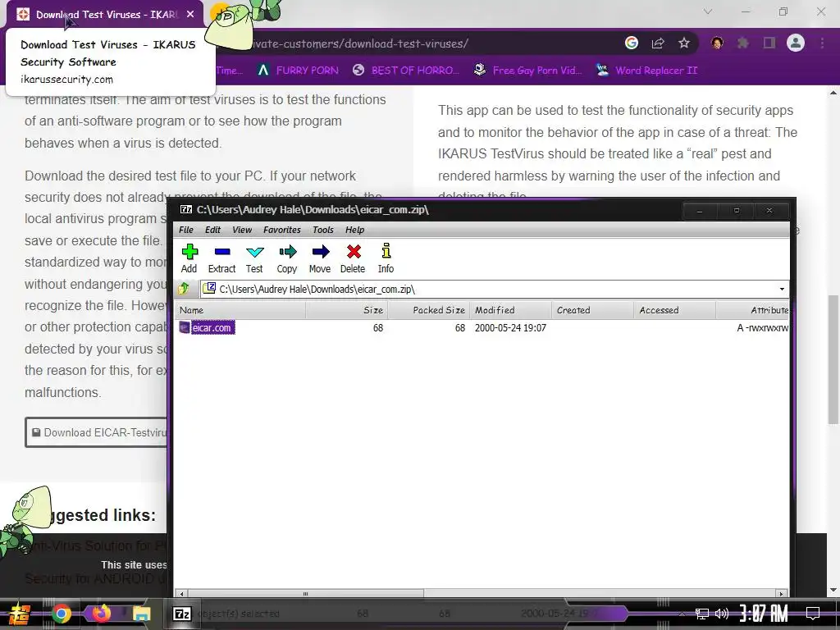The image size is (840, 630).
Task: Toggle the Chrome side panel icon
Action: 769,43
